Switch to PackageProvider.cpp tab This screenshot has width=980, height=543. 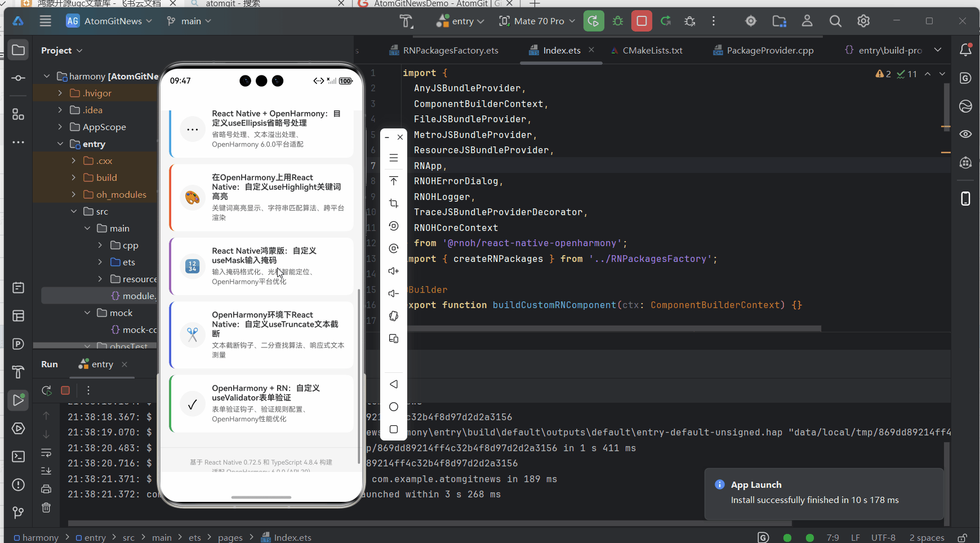coord(763,50)
